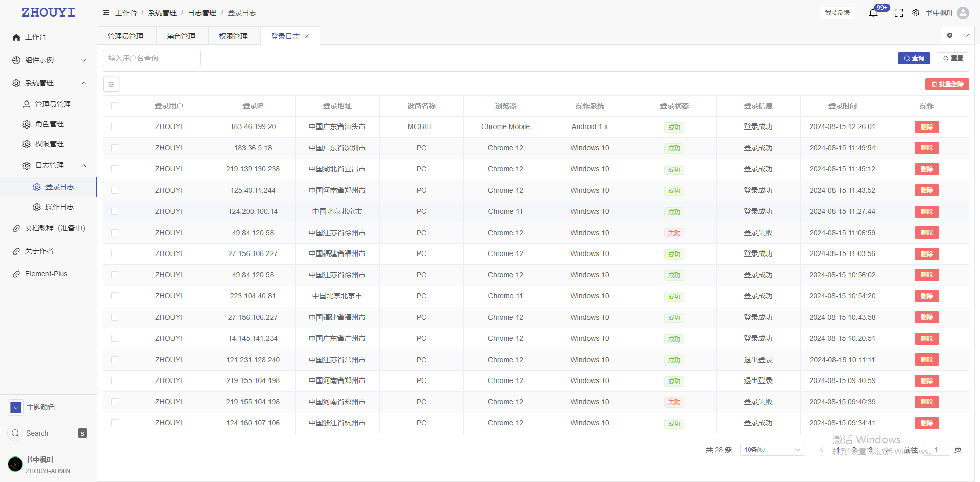Click the 退出登录 cell at 10:11:11
Screen dimensions: 980x482
[758, 360]
